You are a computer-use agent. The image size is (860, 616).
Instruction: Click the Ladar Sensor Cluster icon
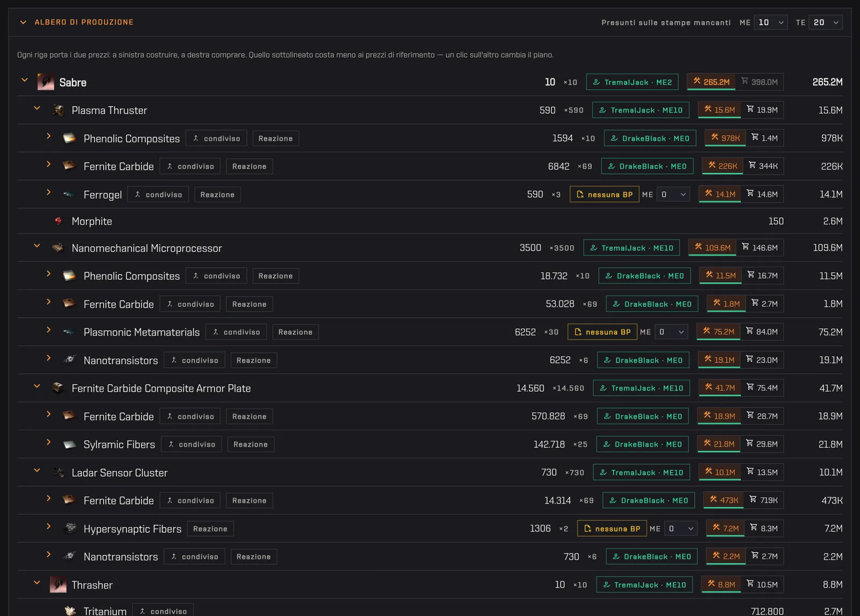click(58, 472)
